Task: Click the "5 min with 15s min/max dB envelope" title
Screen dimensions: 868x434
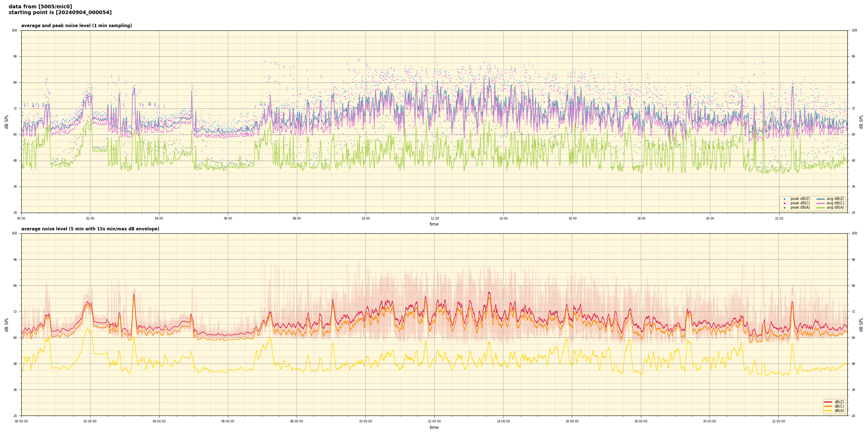Action: point(90,229)
